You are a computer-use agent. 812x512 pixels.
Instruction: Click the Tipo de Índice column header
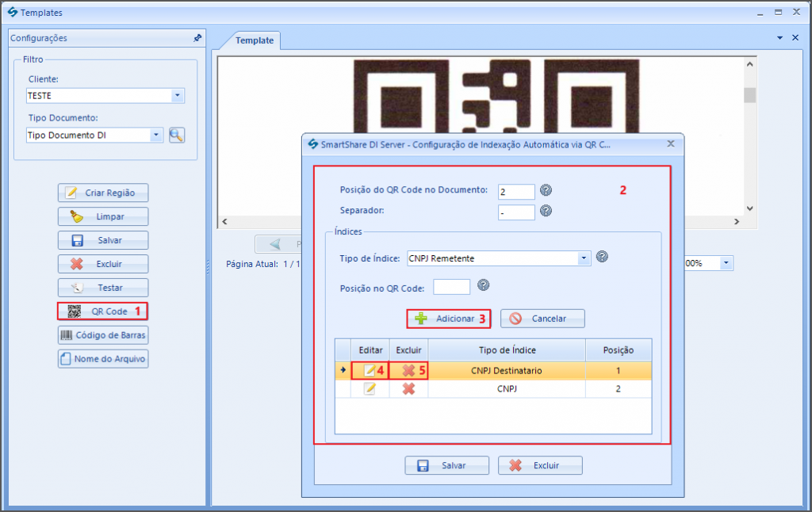tap(507, 350)
